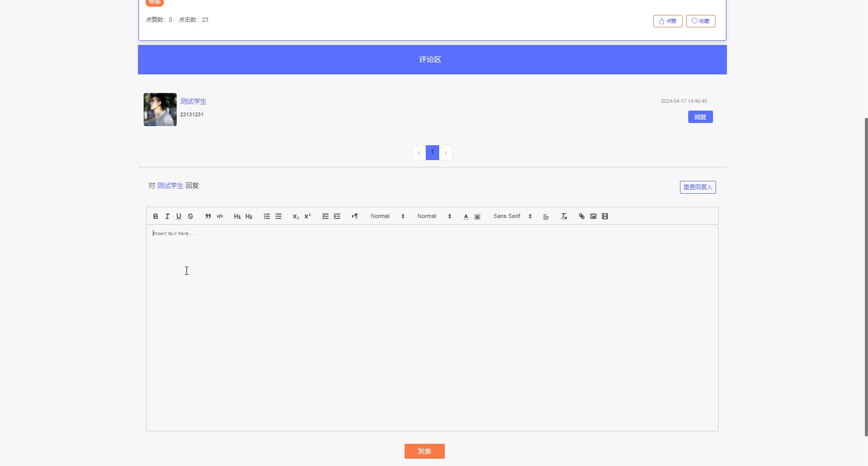Decrease the text indent
This screenshot has height=466, width=868.
[326, 216]
